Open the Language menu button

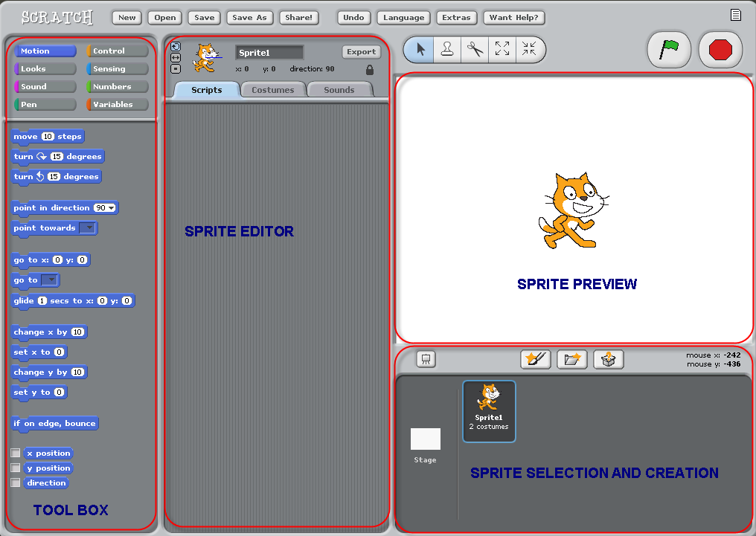coord(403,17)
